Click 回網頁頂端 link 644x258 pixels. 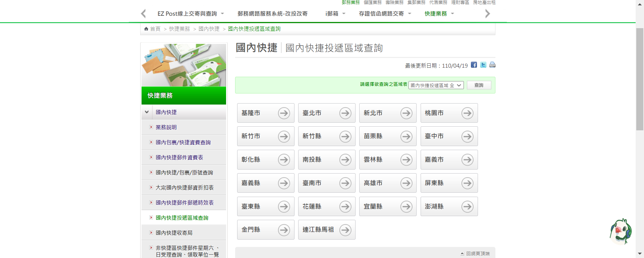point(478,254)
